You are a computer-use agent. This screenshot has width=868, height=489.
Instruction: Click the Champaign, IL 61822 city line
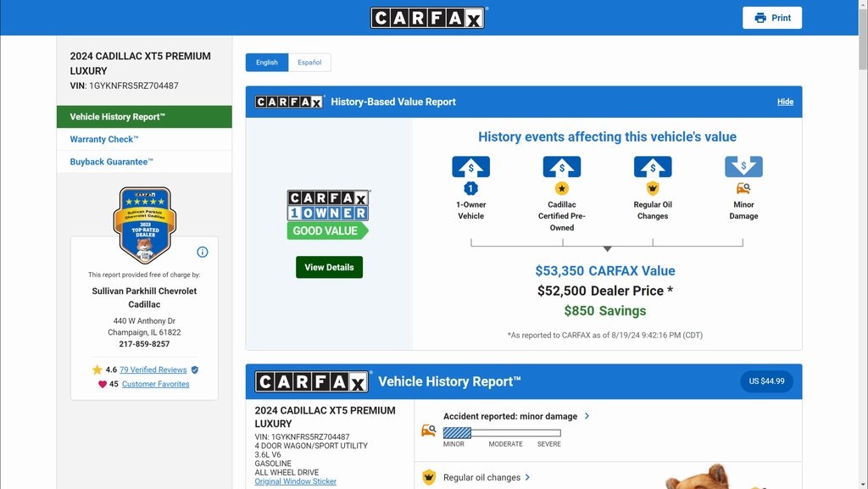[144, 332]
